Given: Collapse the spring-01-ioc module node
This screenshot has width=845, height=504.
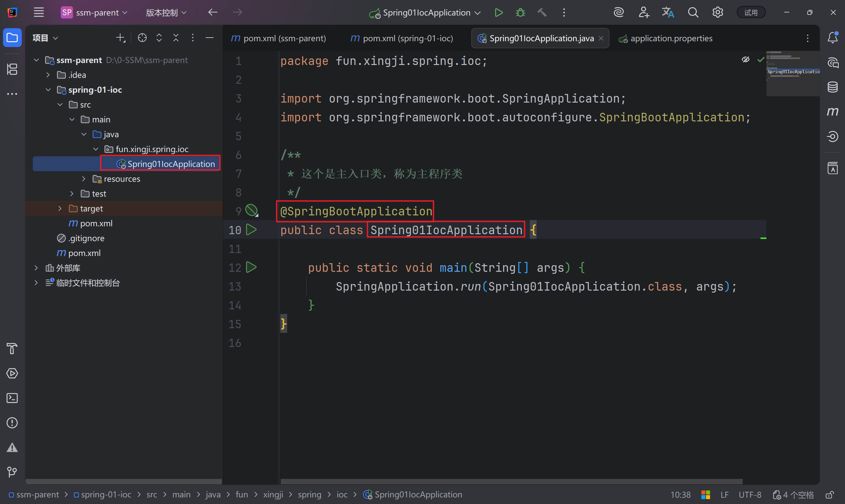Looking at the screenshot, I should 48,90.
